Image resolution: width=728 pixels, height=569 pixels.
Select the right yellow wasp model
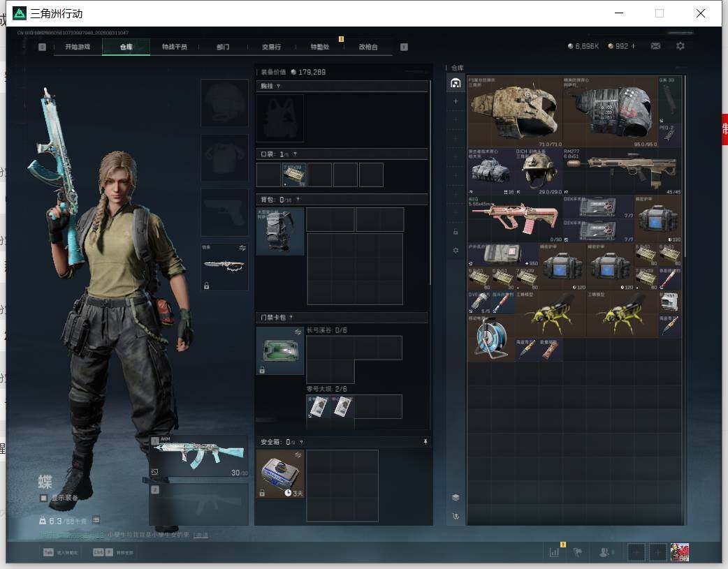point(622,314)
